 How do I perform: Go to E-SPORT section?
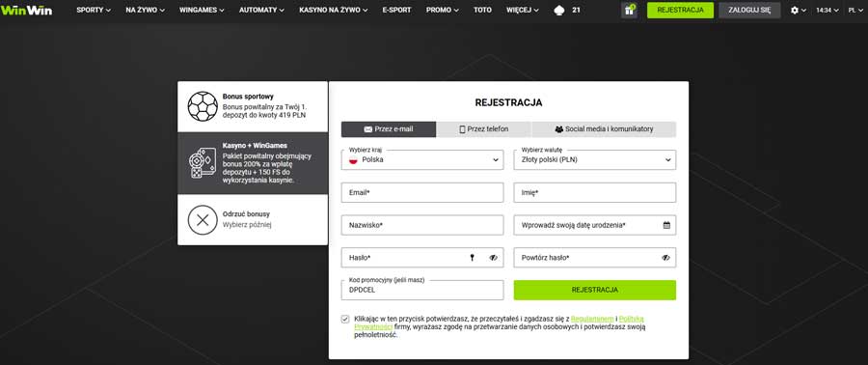[x=396, y=10]
